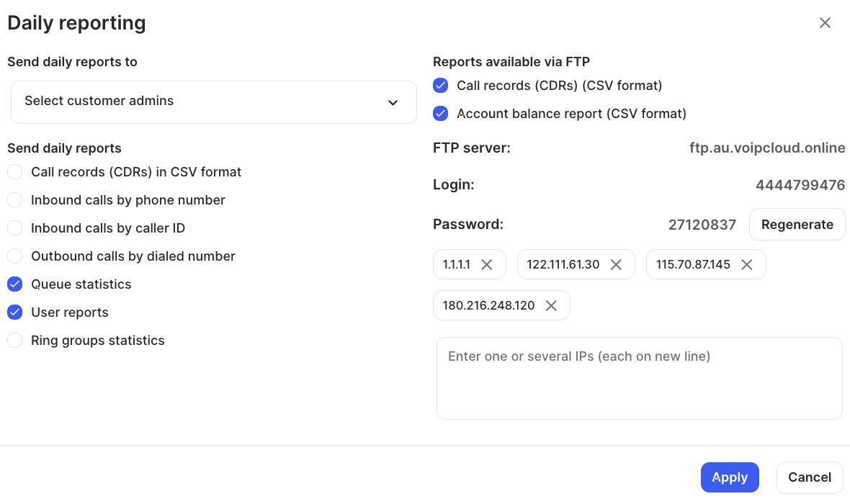Viewport: 850px width, 504px height.
Task: Click the Apply button
Action: 730,477
